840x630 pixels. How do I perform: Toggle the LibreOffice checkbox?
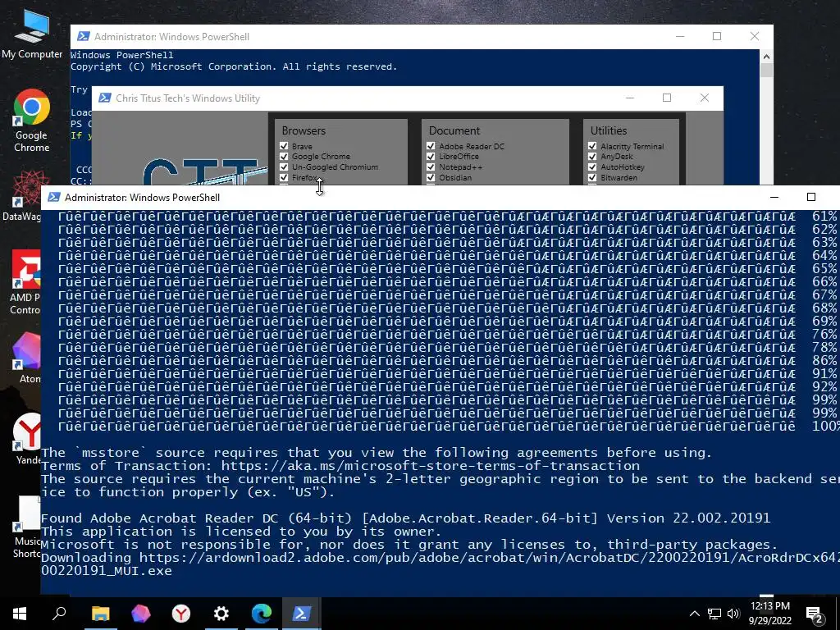431,157
